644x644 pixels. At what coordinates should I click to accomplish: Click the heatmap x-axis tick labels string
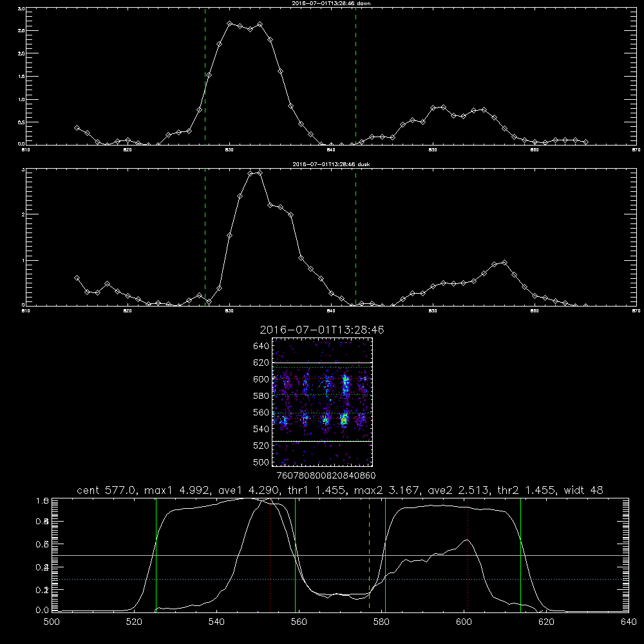click(326, 476)
